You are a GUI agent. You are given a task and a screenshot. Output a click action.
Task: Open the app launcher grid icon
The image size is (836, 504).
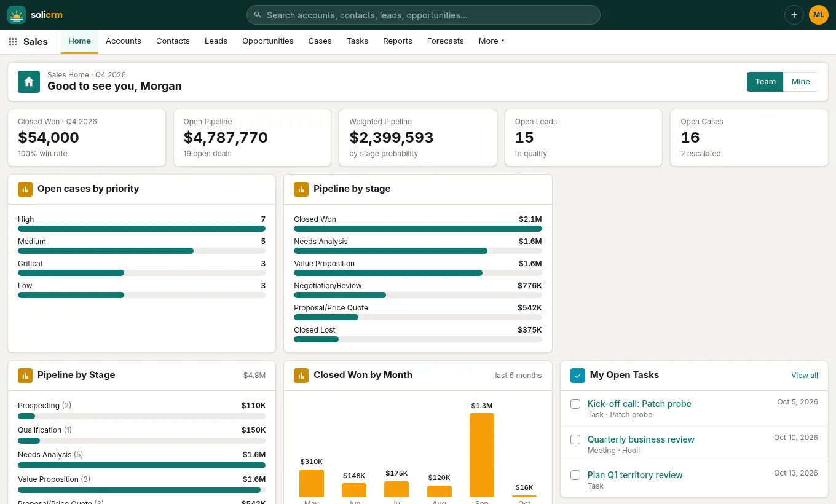(x=13, y=42)
